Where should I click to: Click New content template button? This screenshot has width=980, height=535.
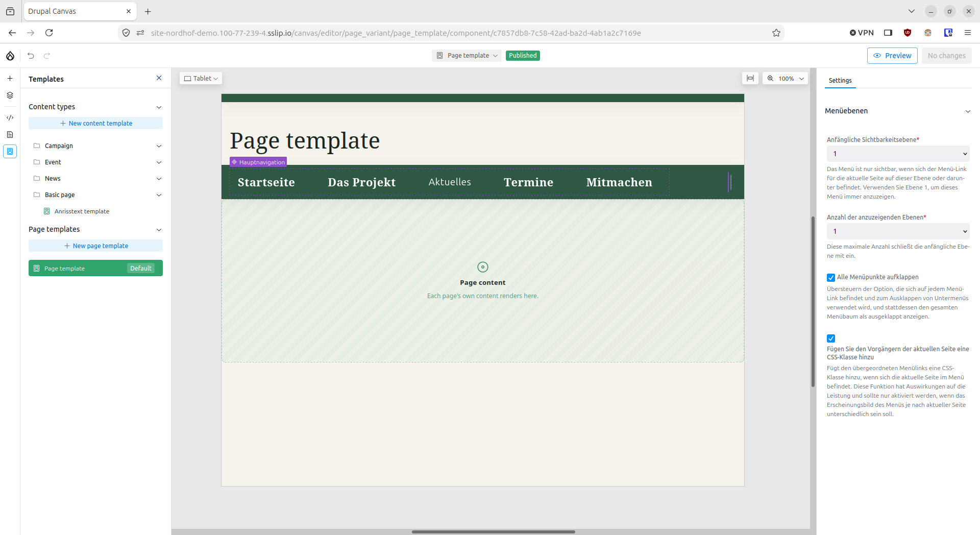95,123
